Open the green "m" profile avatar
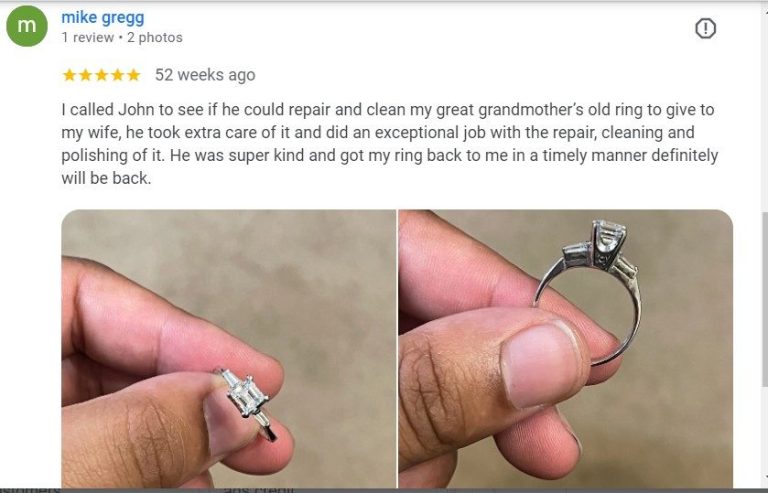Screen dimensions: 768x493 pyautogui.click(x=27, y=26)
